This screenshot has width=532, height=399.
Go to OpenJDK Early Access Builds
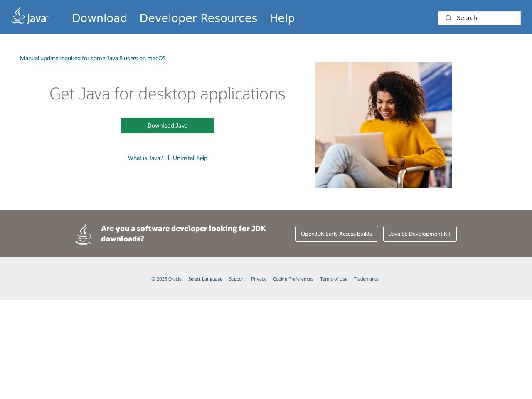pos(336,234)
